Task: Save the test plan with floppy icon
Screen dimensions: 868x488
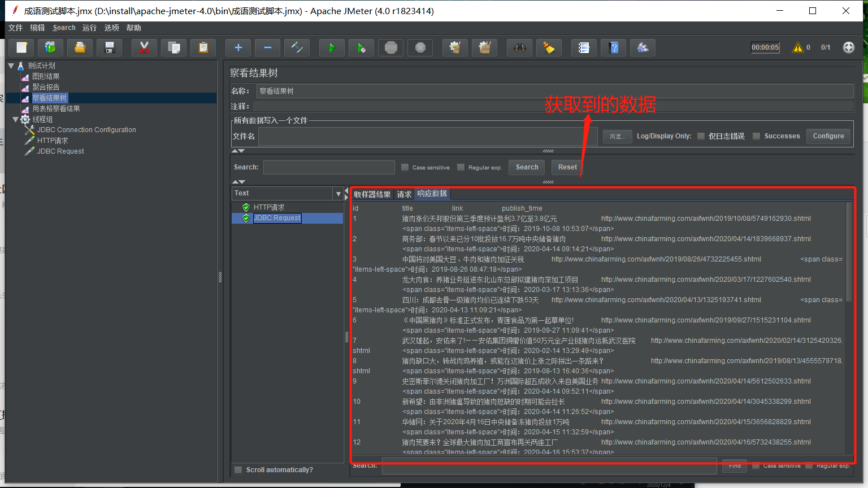Action: tap(110, 47)
